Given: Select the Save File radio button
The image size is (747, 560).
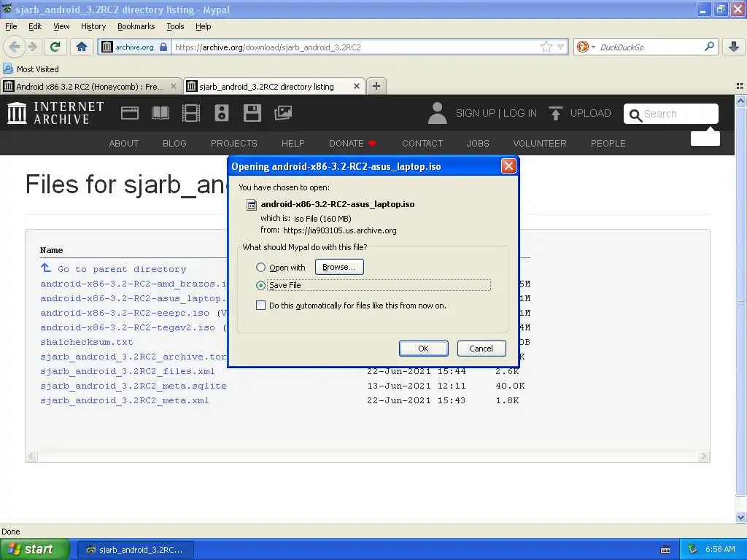Looking at the screenshot, I should point(260,285).
